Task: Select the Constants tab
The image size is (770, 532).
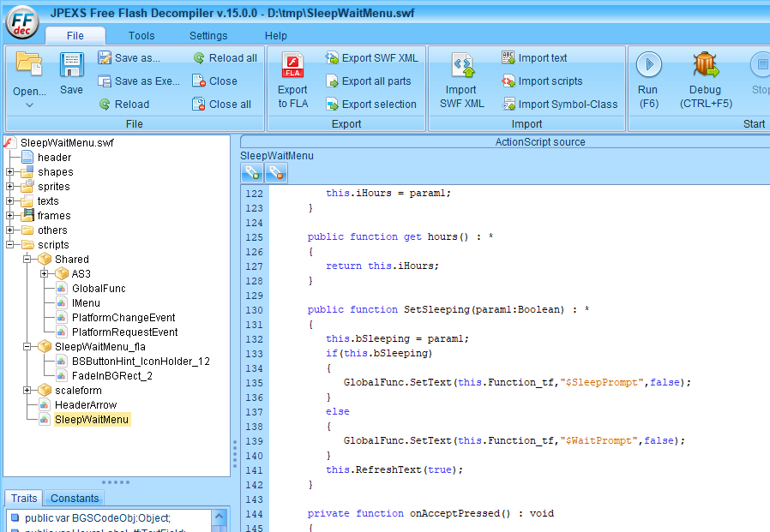Action: [x=75, y=498]
